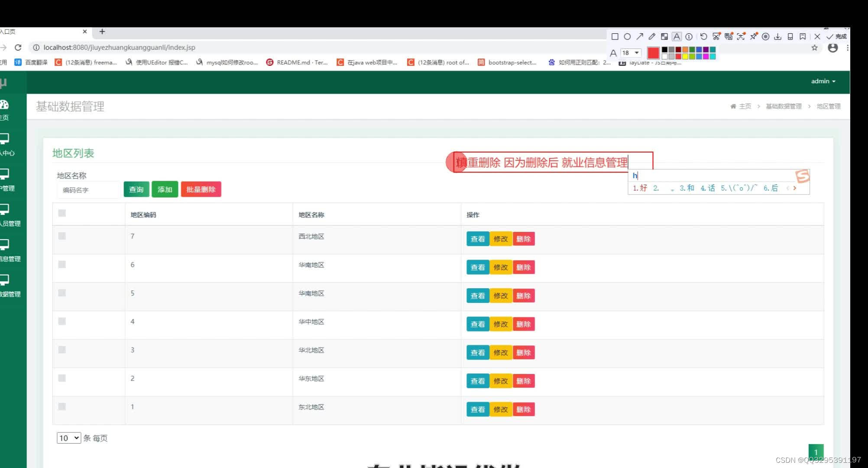Open the 个人中心 sidebar item
The image size is (868, 468).
pos(7,145)
